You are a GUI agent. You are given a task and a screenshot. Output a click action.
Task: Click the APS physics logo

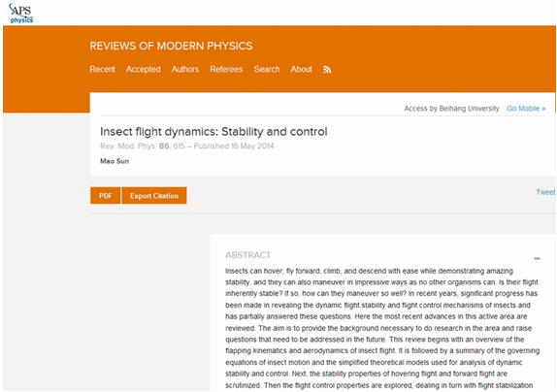click(x=21, y=14)
